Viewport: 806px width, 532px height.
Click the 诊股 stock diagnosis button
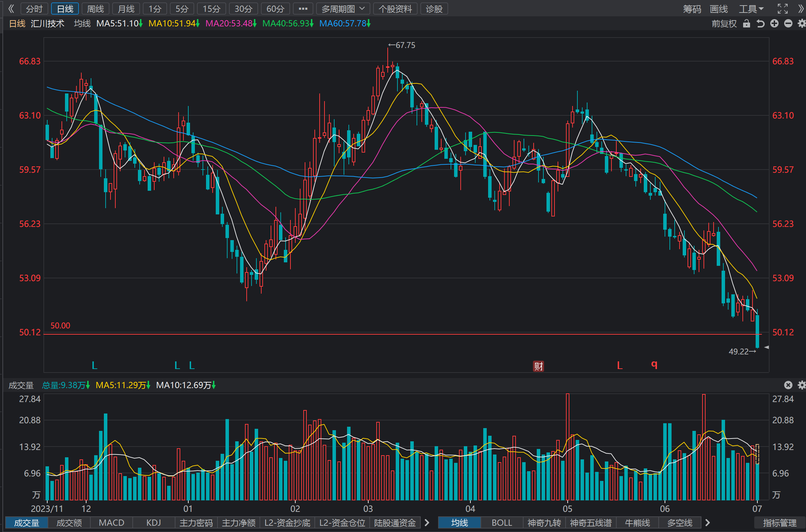(434, 9)
